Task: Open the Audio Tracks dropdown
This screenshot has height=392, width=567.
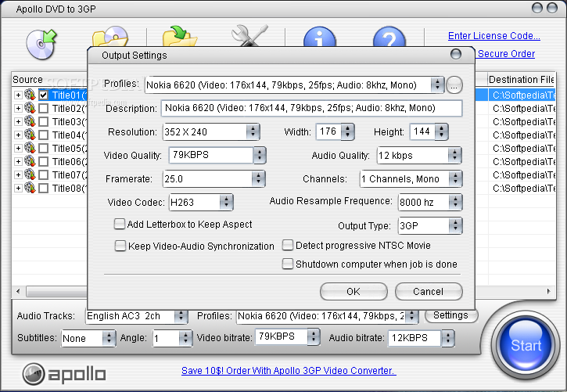Action: click(181, 316)
